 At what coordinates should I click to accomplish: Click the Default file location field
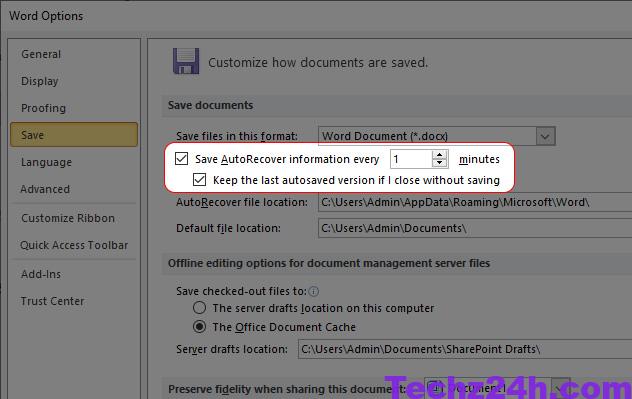475,228
